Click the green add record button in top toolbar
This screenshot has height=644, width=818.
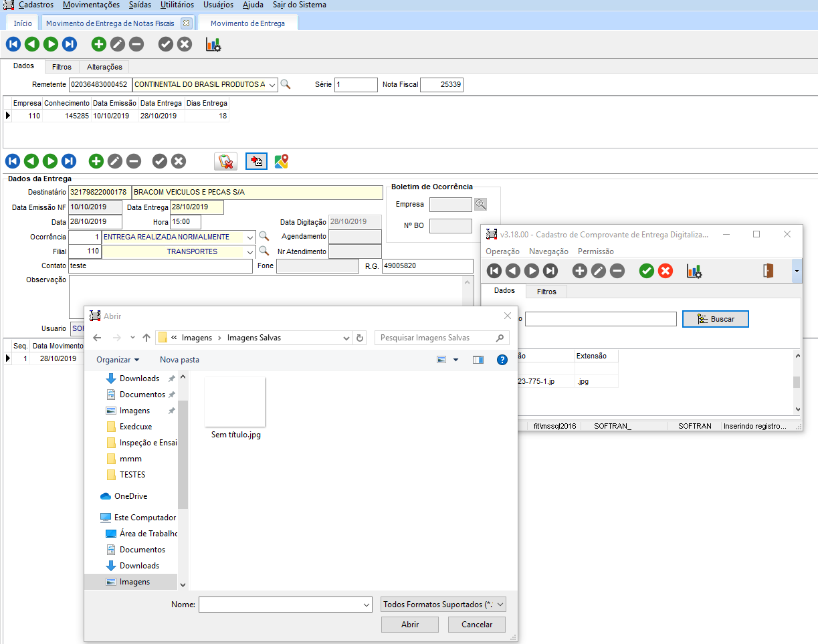click(x=99, y=45)
